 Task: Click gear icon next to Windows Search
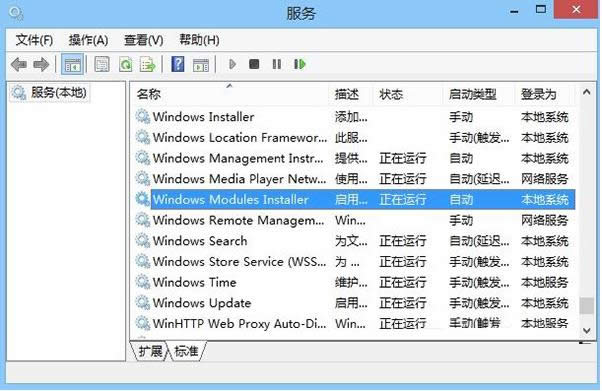click(x=143, y=241)
